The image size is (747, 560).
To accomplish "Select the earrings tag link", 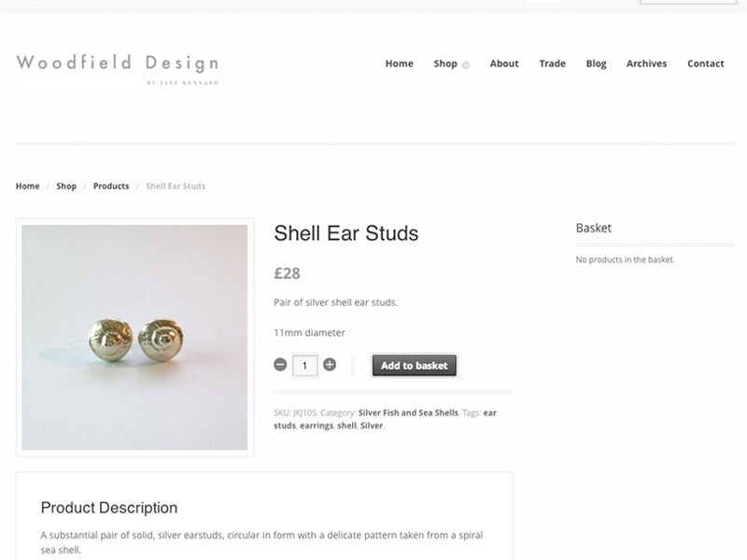I will [317, 426].
